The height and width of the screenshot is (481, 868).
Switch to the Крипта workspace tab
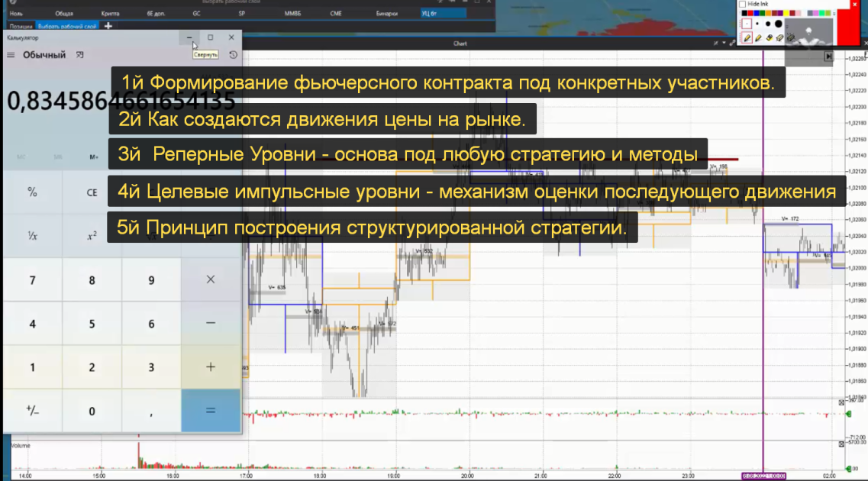point(110,13)
